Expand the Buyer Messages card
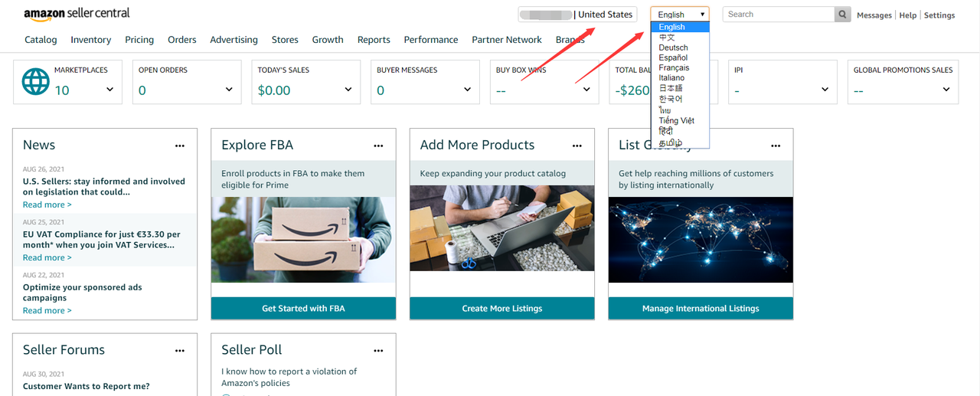980x396 pixels. click(x=467, y=90)
